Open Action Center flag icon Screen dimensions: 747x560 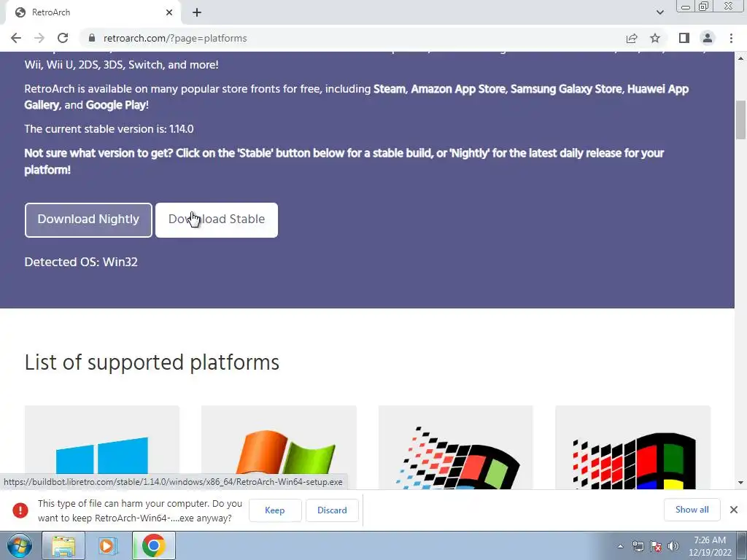tap(656, 546)
